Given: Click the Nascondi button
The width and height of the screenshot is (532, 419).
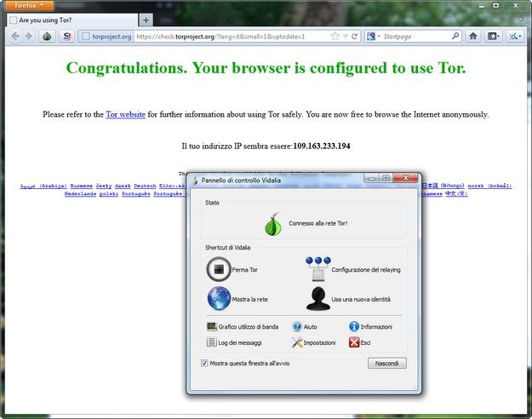Looking at the screenshot, I should click(386, 363).
